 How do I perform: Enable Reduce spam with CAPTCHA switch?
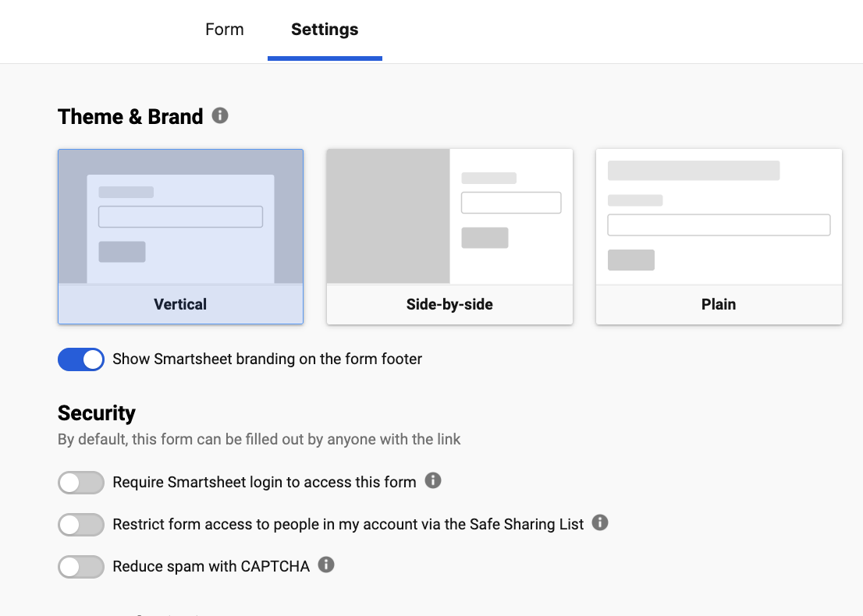(x=81, y=567)
